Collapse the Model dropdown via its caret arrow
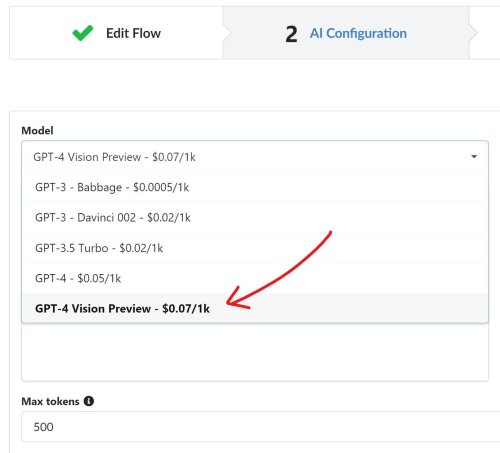Screen dimensions: 500x453 coord(474,157)
